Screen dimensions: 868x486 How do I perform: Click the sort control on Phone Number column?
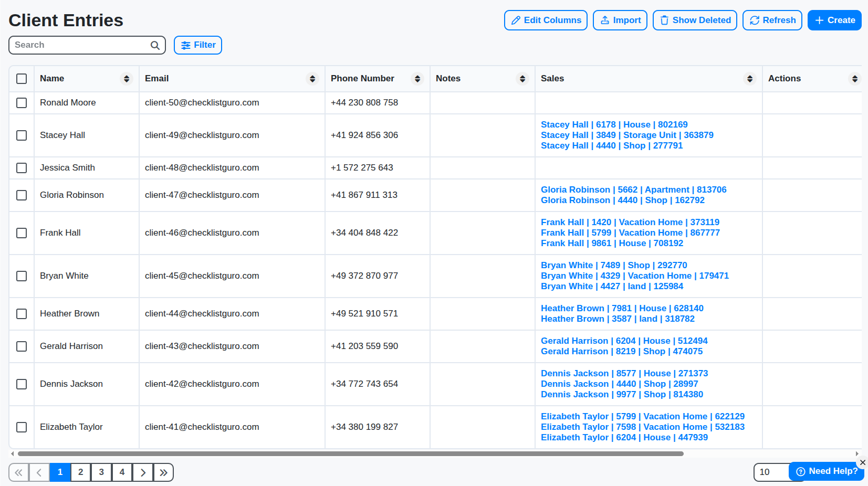point(417,78)
